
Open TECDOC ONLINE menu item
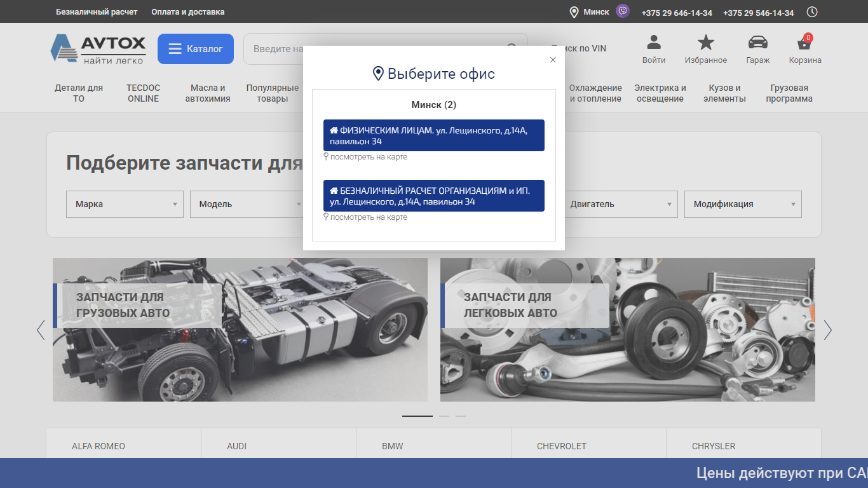pyautogui.click(x=144, y=93)
